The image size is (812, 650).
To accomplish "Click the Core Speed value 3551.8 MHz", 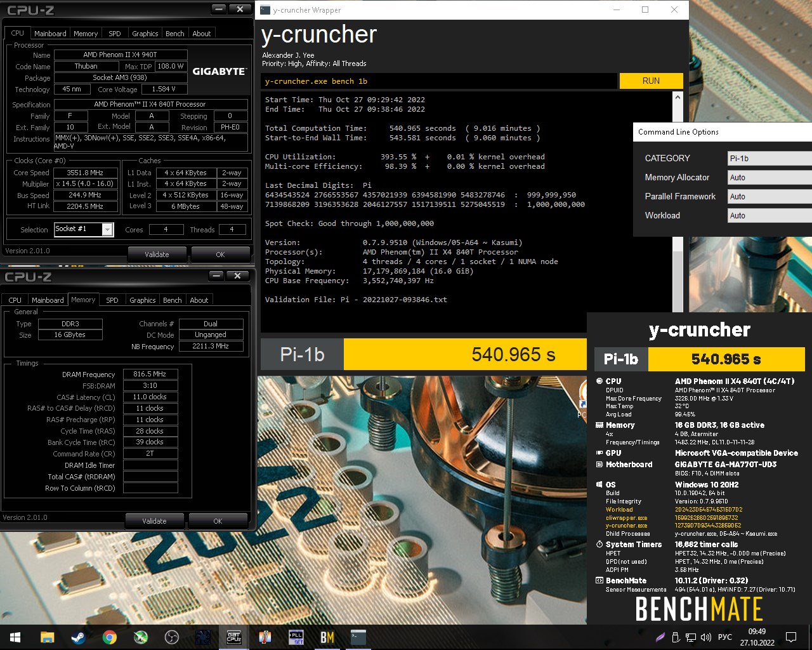I will click(x=86, y=173).
